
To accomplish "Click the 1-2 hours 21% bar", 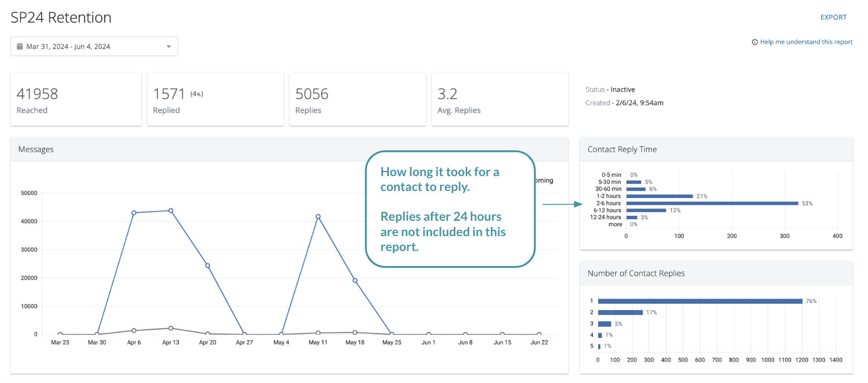I will point(660,196).
